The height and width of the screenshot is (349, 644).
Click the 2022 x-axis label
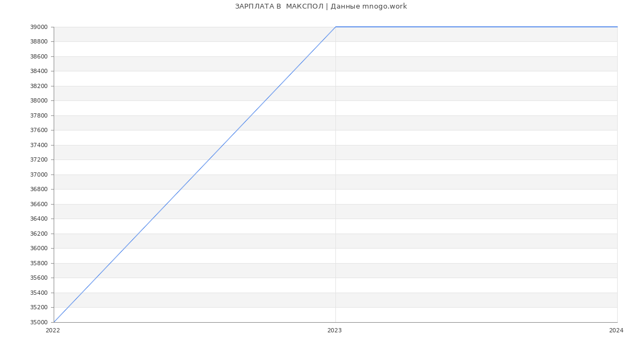pyautogui.click(x=53, y=331)
